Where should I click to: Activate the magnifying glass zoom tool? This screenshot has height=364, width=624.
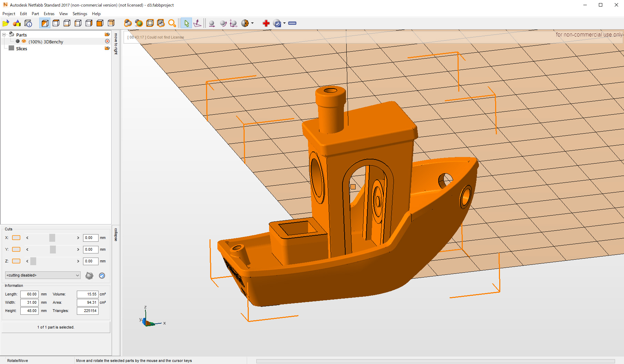172,23
